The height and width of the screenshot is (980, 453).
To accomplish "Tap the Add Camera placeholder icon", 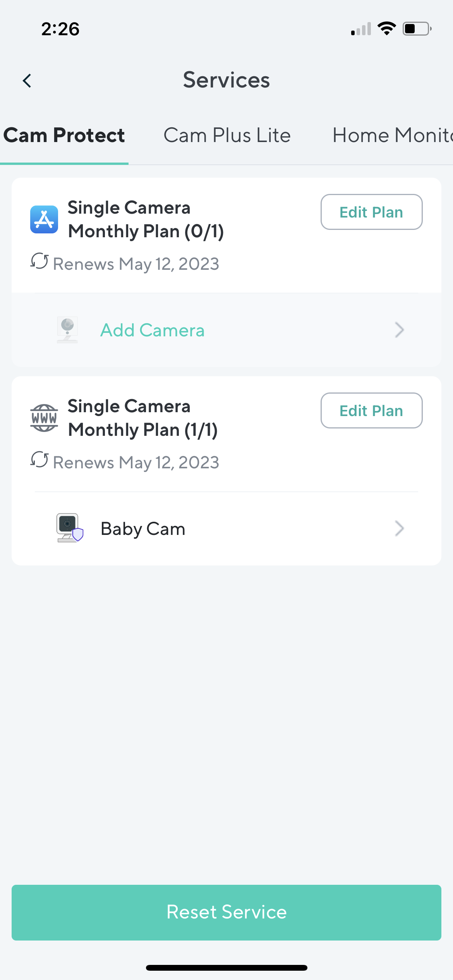I will tap(67, 330).
